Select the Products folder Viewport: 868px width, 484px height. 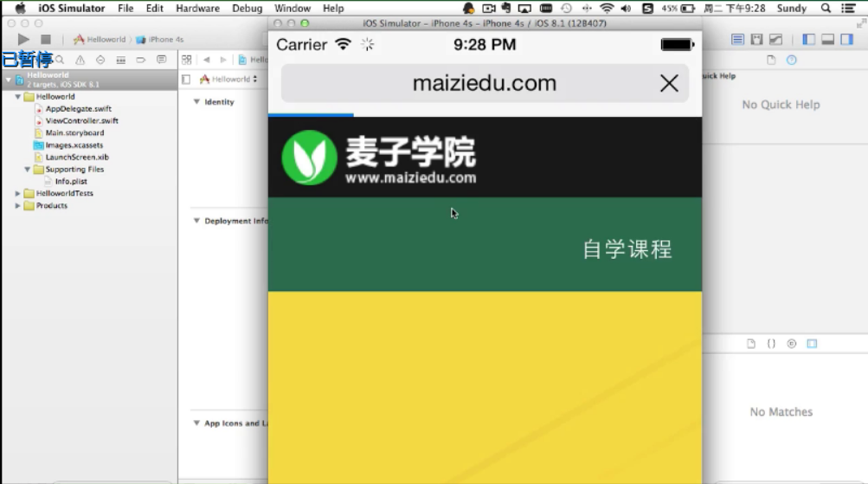point(51,205)
